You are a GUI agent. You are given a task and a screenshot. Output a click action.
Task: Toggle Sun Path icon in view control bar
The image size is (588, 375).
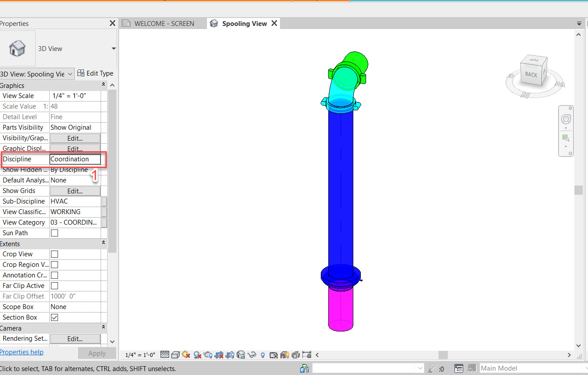(x=186, y=355)
